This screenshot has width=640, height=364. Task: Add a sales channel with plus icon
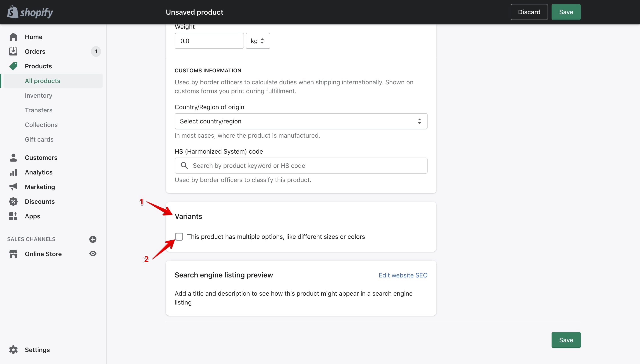tap(93, 239)
